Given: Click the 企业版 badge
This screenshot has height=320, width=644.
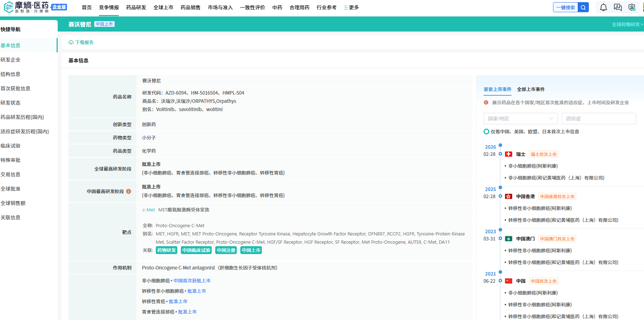Looking at the screenshot, I should coord(59,7).
